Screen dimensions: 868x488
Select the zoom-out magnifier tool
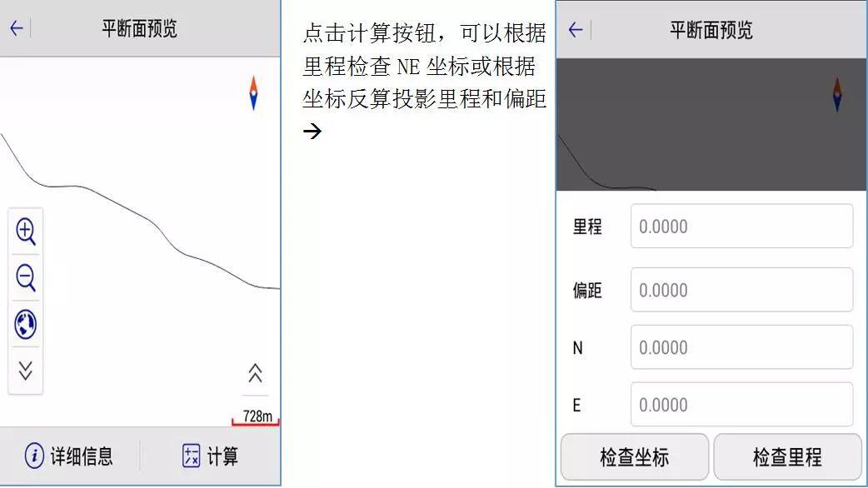25,278
